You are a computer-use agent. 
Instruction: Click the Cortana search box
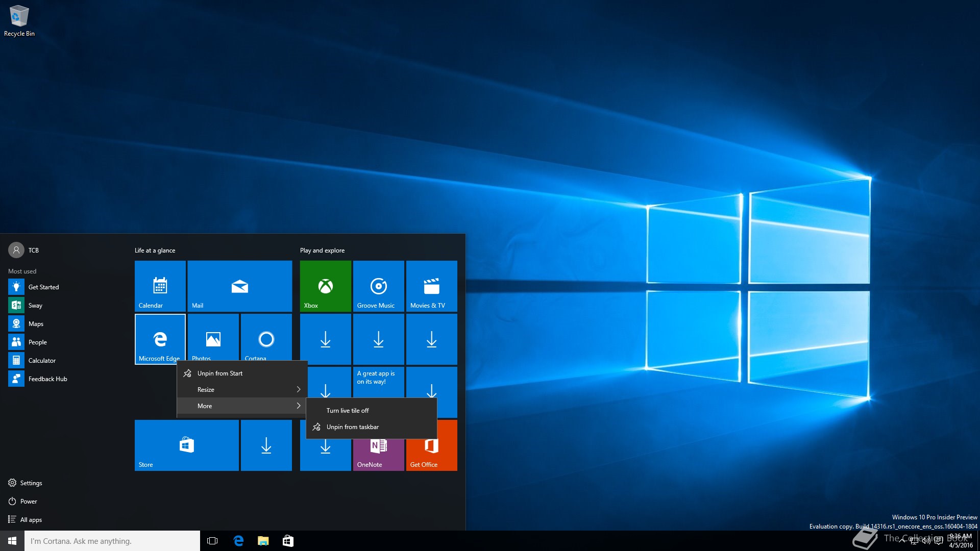112,541
